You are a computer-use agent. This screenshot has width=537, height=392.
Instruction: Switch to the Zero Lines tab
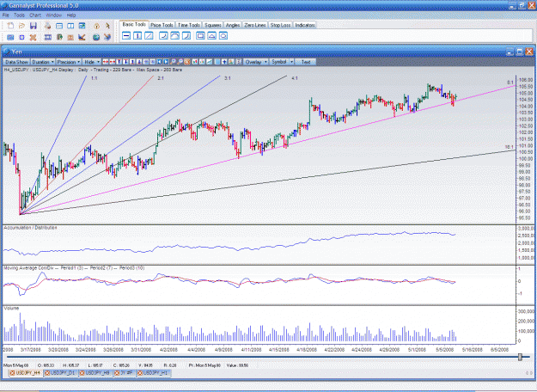point(255,25)
